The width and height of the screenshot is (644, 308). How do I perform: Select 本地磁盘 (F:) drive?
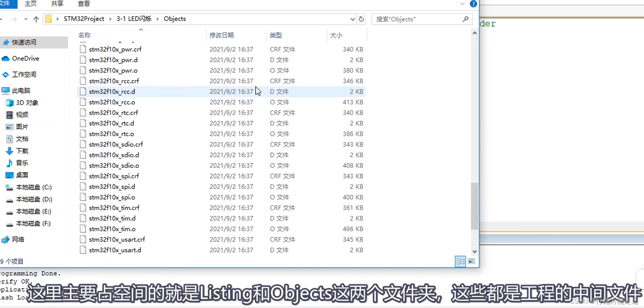coord(33,224)
